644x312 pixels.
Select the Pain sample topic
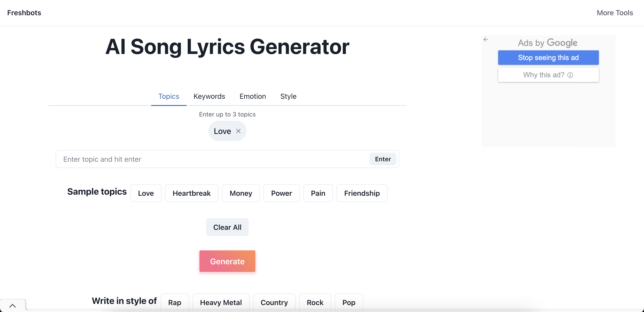[318, 193]
